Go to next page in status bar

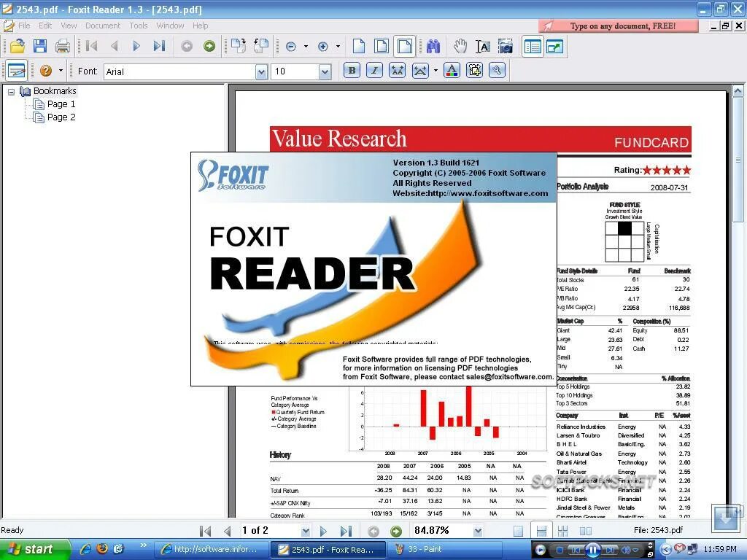click(323, 531)
